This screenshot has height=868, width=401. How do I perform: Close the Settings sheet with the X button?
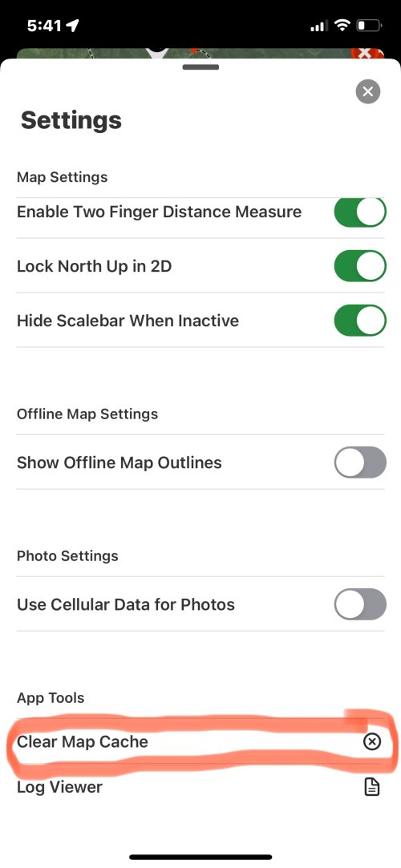tap(368, 91)
